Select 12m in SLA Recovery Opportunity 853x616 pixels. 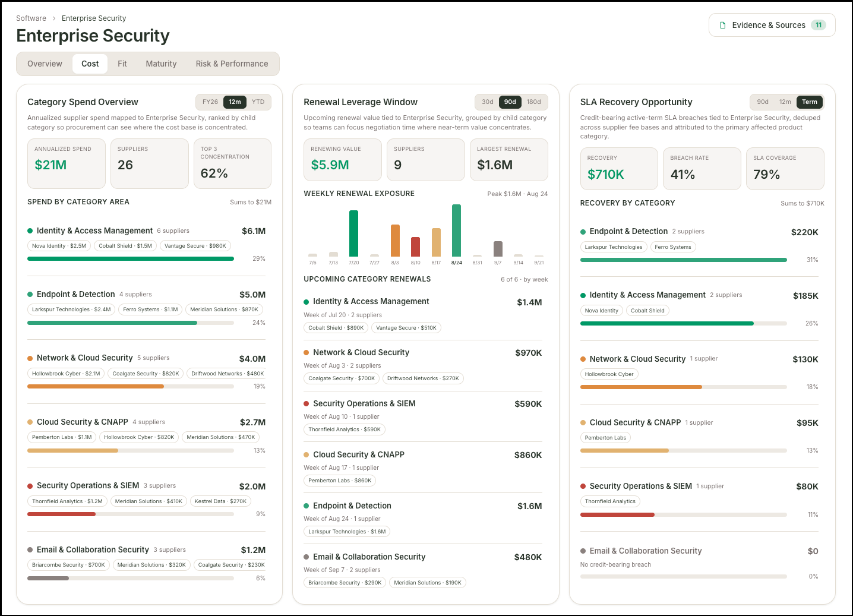(x=785, y=102)
